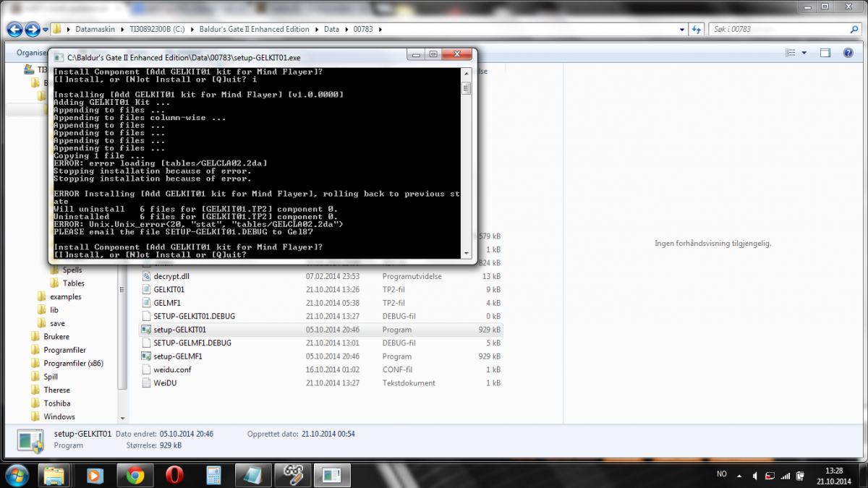Click the setup-GELMF1 program icon
The image size is (868, 488).
pos(146,356)
